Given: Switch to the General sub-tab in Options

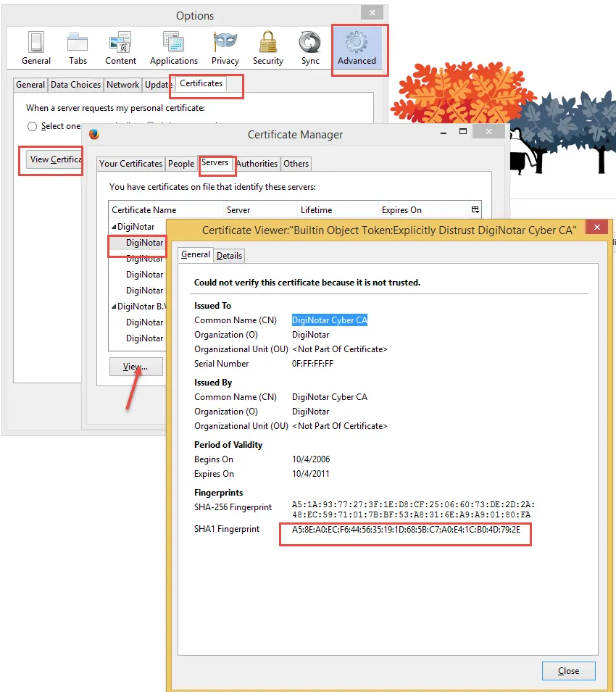Looking at the screenshot, I should pyautogui.click(x=30, y=85).
